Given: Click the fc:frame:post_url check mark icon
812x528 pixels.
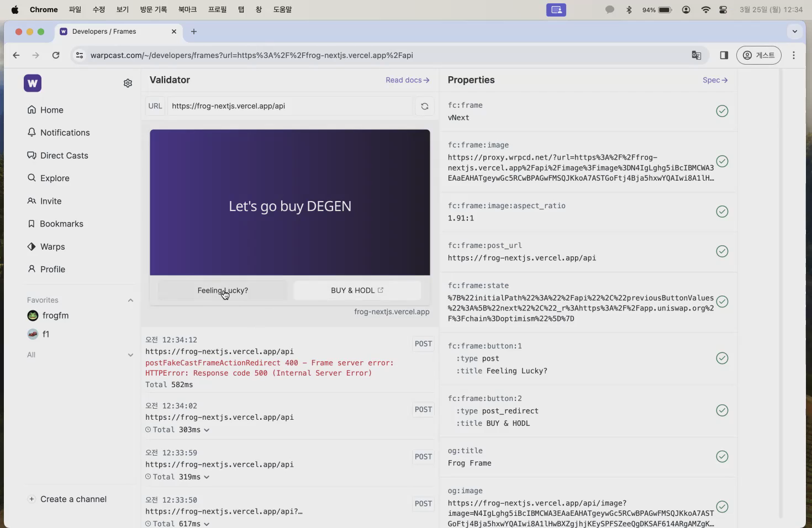Looking at the screenshot, I should [722, 251].
